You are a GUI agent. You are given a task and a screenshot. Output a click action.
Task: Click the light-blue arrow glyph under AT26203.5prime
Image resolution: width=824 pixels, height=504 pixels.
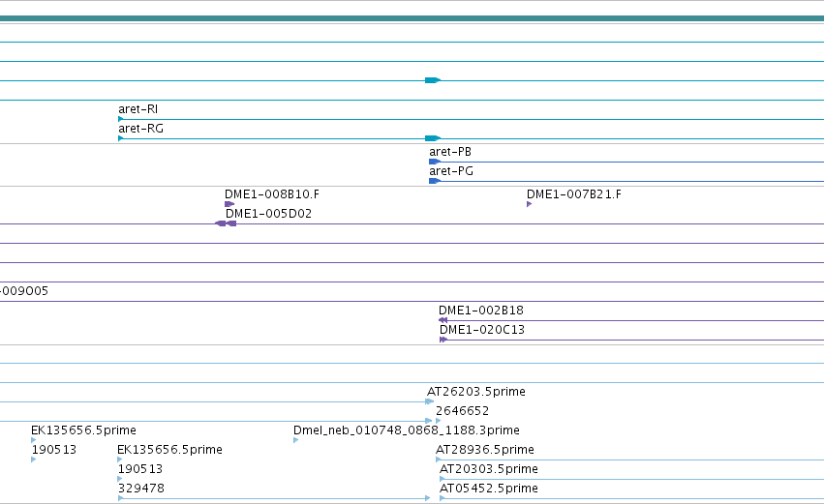pos(429,401)
